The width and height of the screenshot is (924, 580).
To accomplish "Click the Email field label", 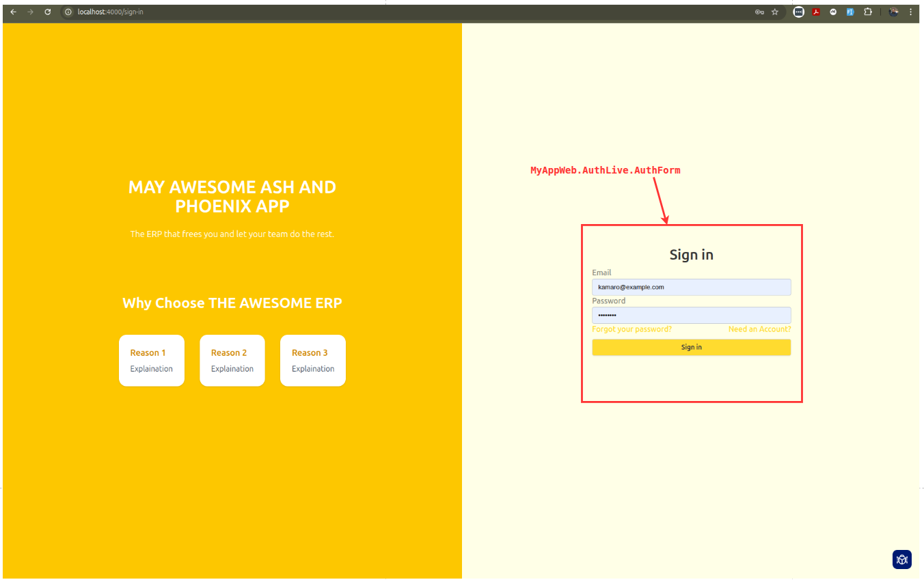I will point(601,273).
